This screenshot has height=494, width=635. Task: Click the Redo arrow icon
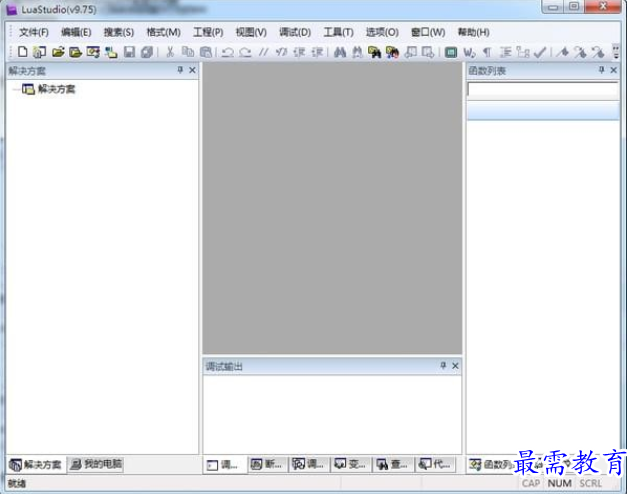pos(245,52)
